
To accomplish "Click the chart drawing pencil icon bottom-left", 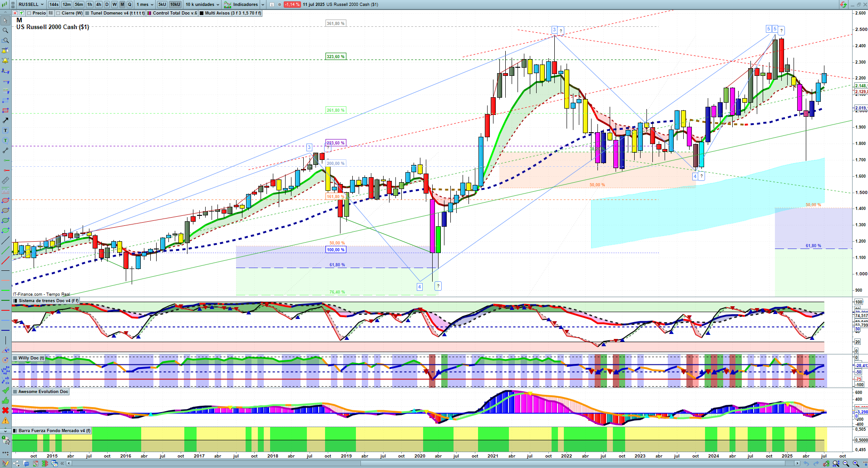I will [x=5, y=463].
